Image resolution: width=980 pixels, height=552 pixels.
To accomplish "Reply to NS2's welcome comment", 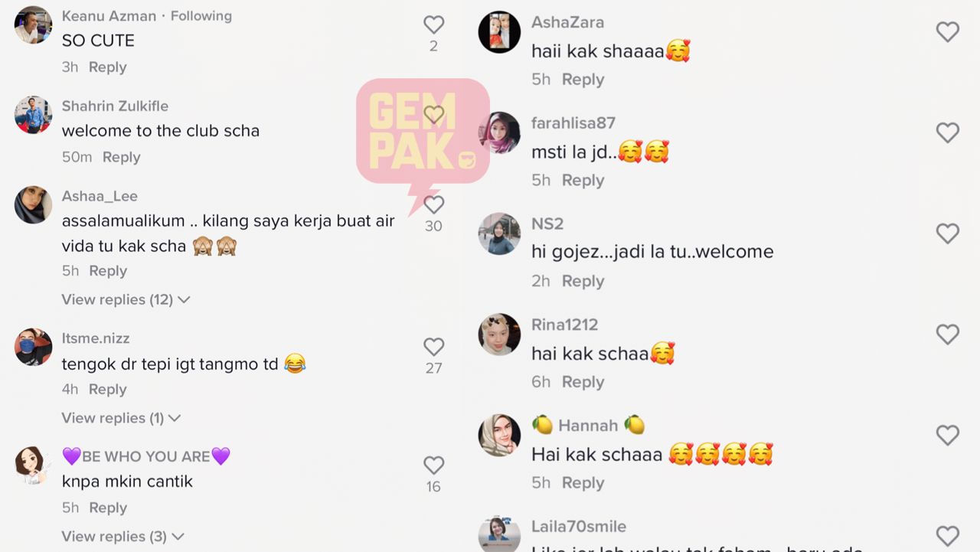I will (x=583, y=281).
